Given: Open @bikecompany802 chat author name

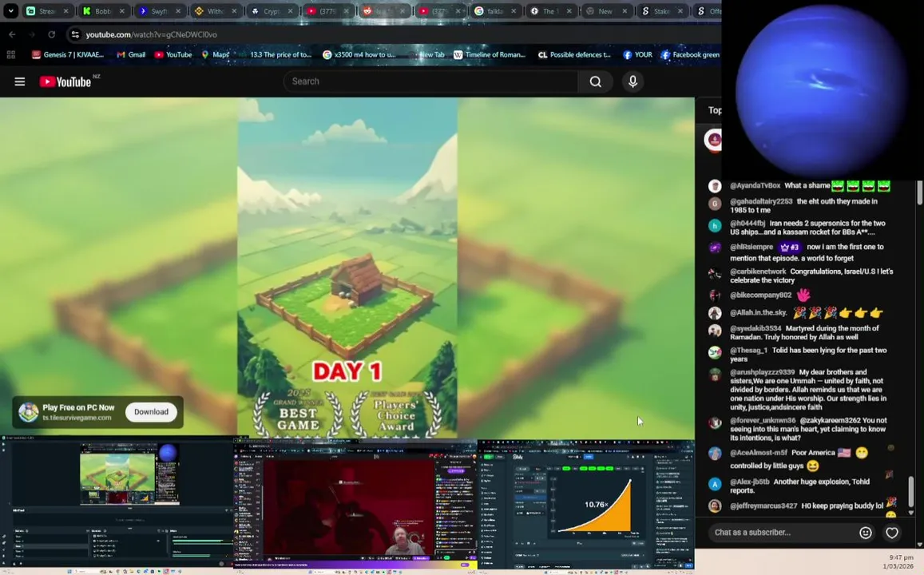Looking at the screenshot, I should click(x=761, y=295).
